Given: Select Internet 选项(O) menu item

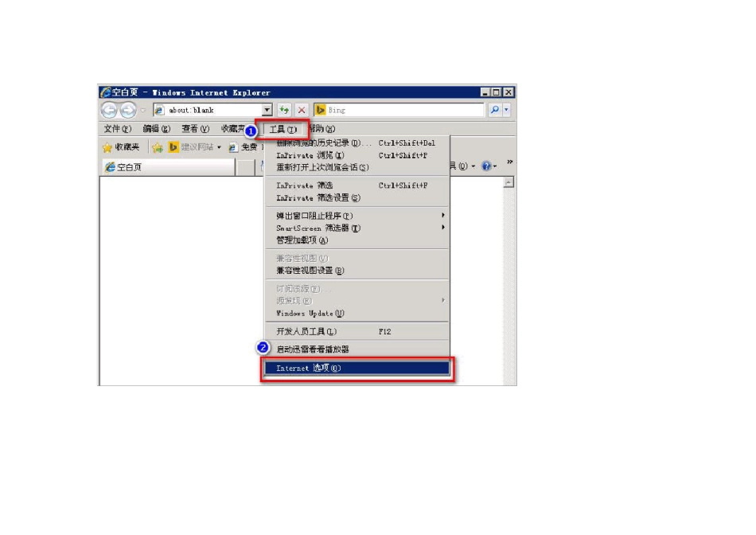Looking at the screenshot, I should tap(357, 368).
